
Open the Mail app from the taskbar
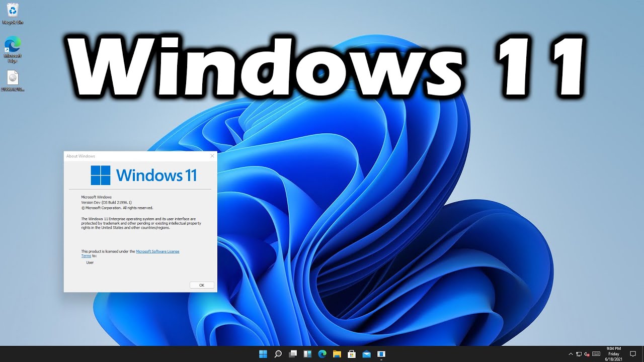point(366,354)
